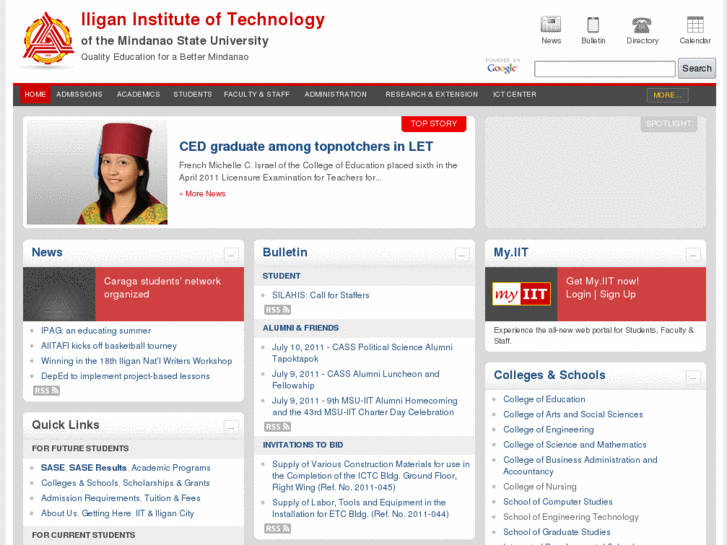727x545 pixels.
Task: Click RSS icon under Alumni & Friends
Action: pyautogui.click(x=277, y=426)
